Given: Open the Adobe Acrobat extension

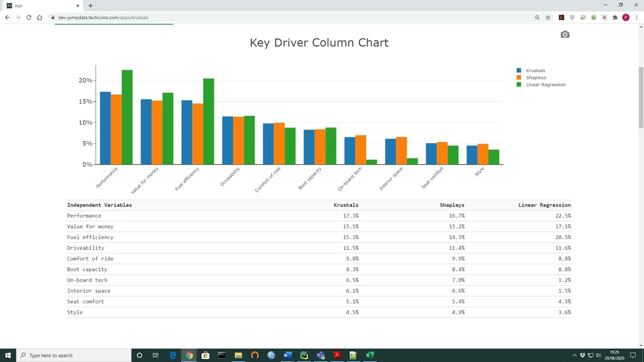Looking at the screenshot, I should click(561, 18).
